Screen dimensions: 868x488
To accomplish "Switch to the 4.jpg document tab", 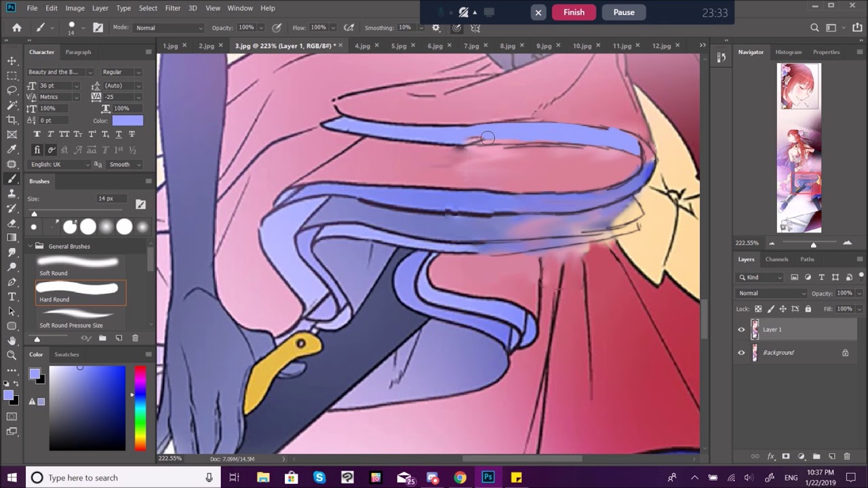I will [x=362, y=46].
